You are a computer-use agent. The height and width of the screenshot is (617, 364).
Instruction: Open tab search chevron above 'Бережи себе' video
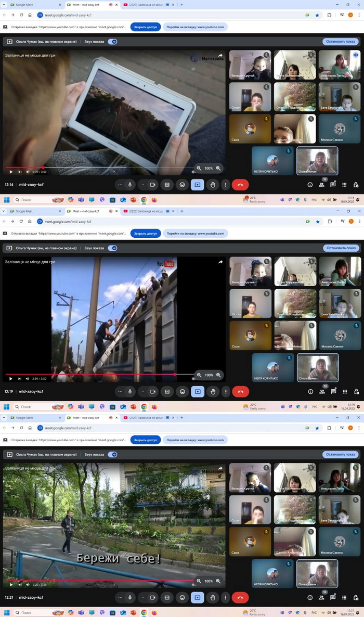(x=4, y=418)
